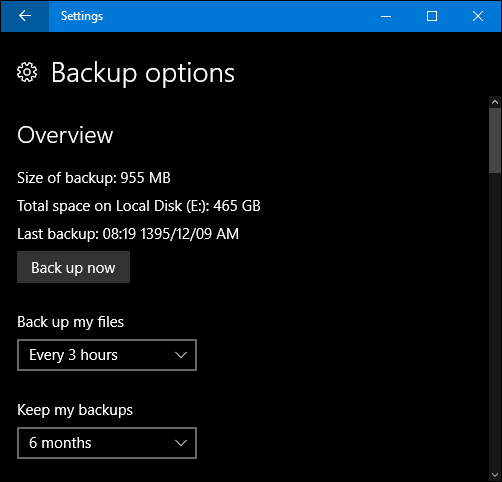The image size is (502, 482).
Task: Click the Last backup date text
Action: pos(128,234)
